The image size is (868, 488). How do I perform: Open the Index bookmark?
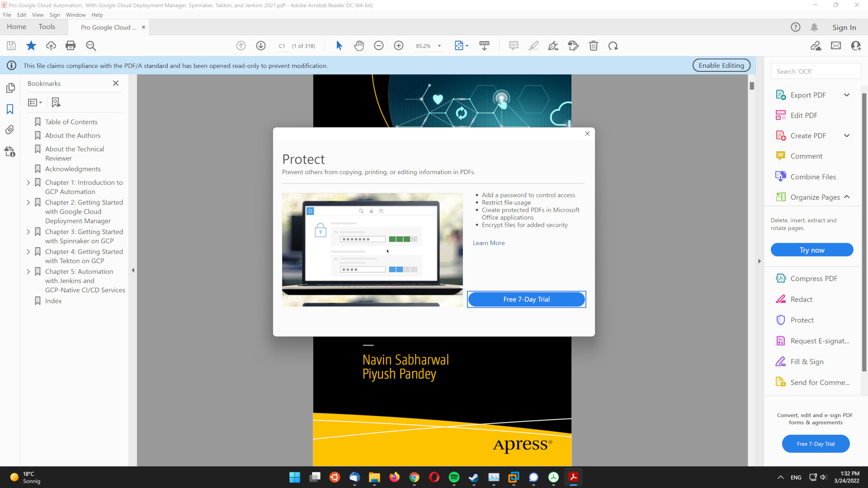(x=53, y=301)
